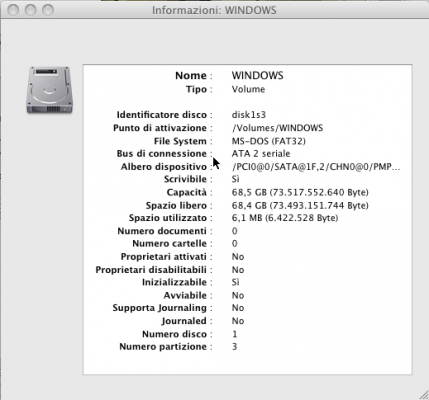Click the 'Spazio libero' label

(176, 205)
